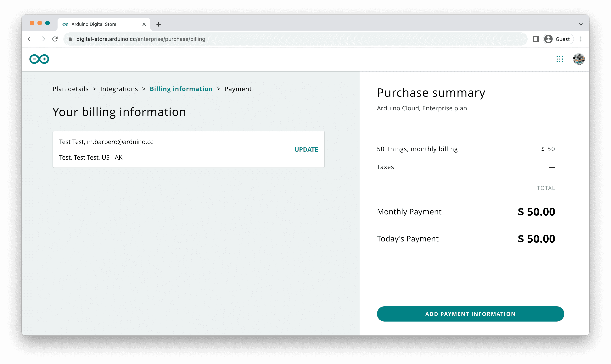
Task: Click the forward navigation arrow
Action: click(42, 39)
